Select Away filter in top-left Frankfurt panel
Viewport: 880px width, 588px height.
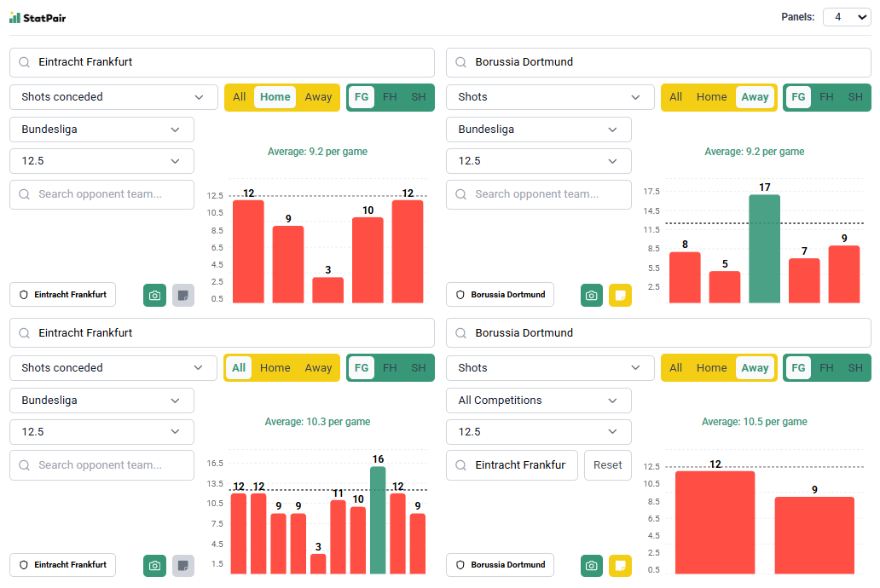318,97
